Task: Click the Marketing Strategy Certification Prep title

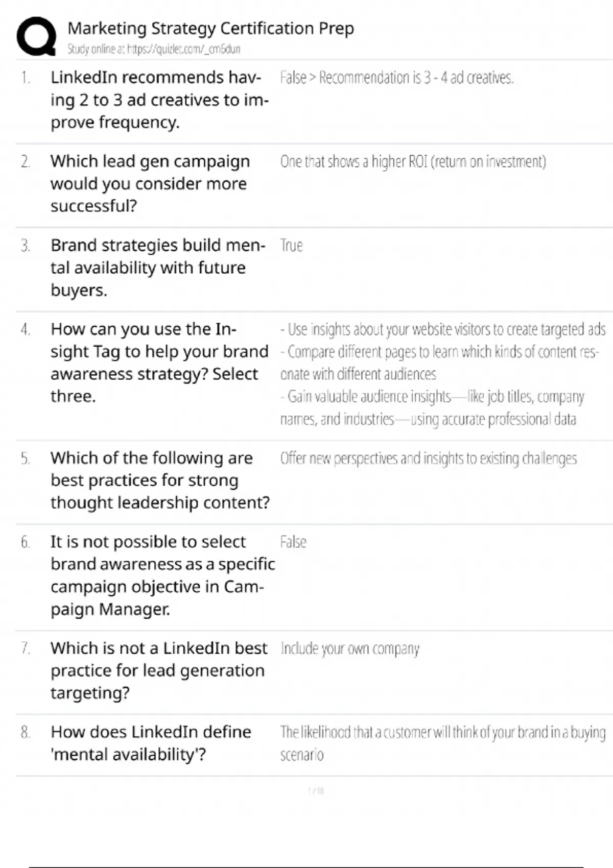Action: click(x=210, y=29)
